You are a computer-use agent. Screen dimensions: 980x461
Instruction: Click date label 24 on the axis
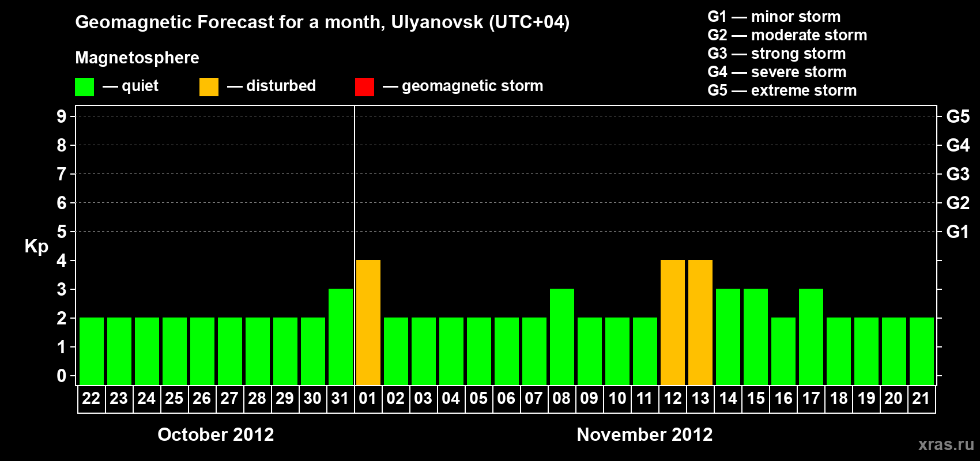tap(146, 398)
